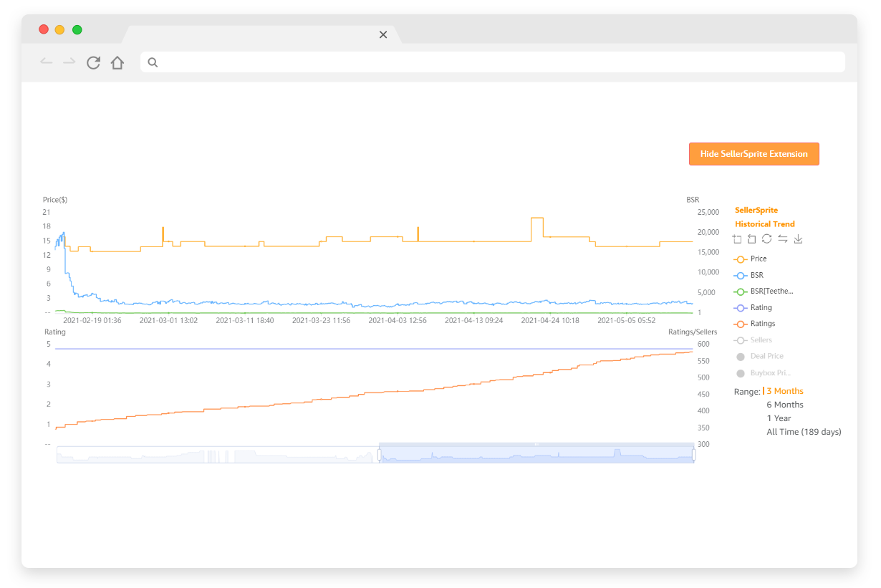Click the back navigation arrow
The image size is (881, 588).
coord(46,63)
